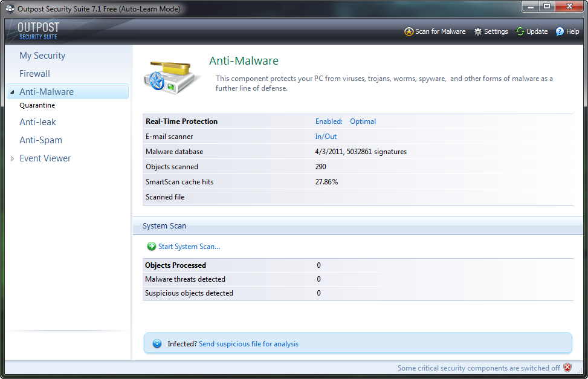Screen dimensions: 588x379
Task: Click the Optimal protection level link
Action: pyautogui.click(x=363, y=121)
